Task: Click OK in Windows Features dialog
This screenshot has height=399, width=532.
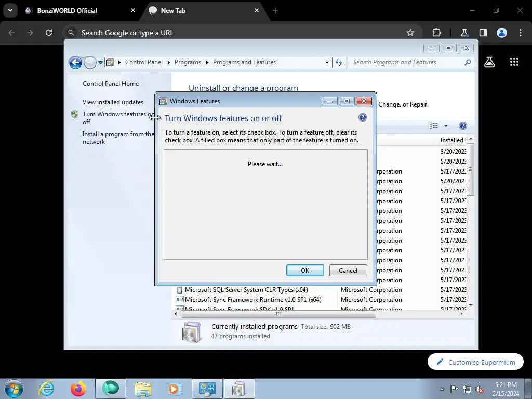Action: click(305, 270)
